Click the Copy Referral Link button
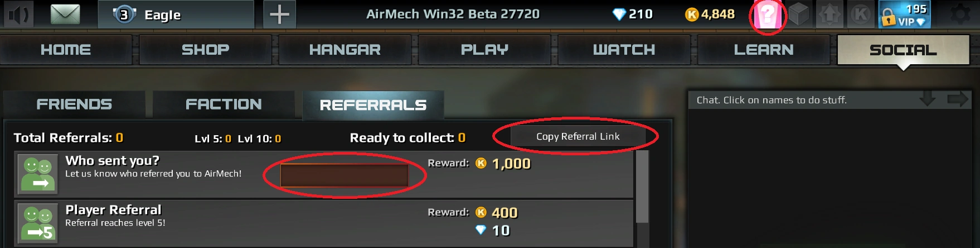The image size is (980, 248). [x=578, y=136]
